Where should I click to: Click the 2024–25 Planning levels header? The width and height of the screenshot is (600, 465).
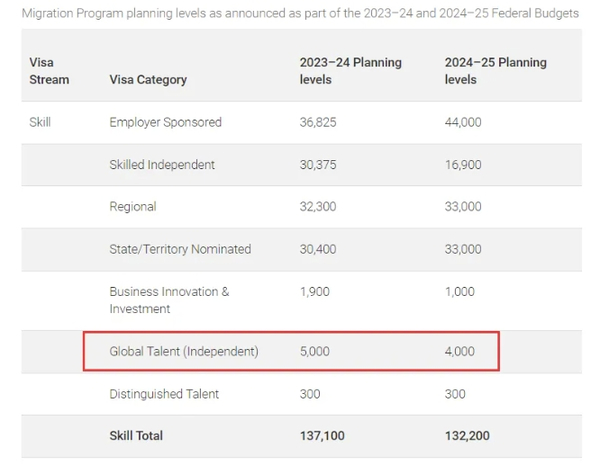pyautogui.click(x=495, y=71)
